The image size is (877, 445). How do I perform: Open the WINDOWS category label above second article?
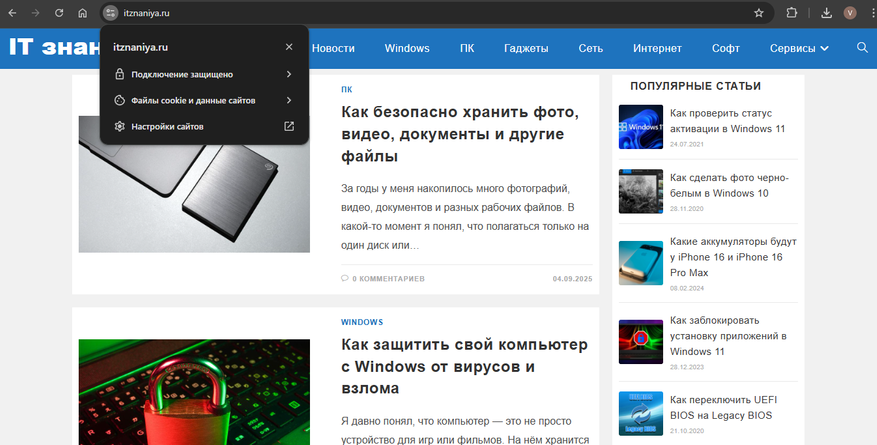[x=362, y=322]
